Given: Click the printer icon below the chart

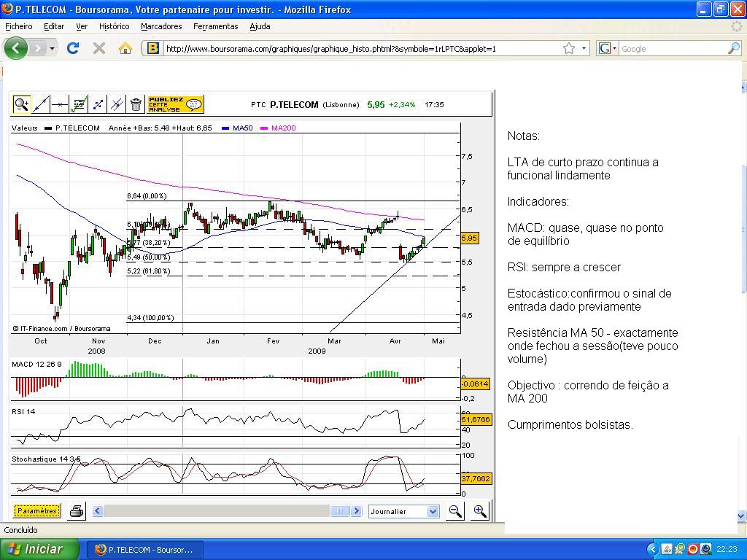Looking at the screenshot, I should [76, 511].
